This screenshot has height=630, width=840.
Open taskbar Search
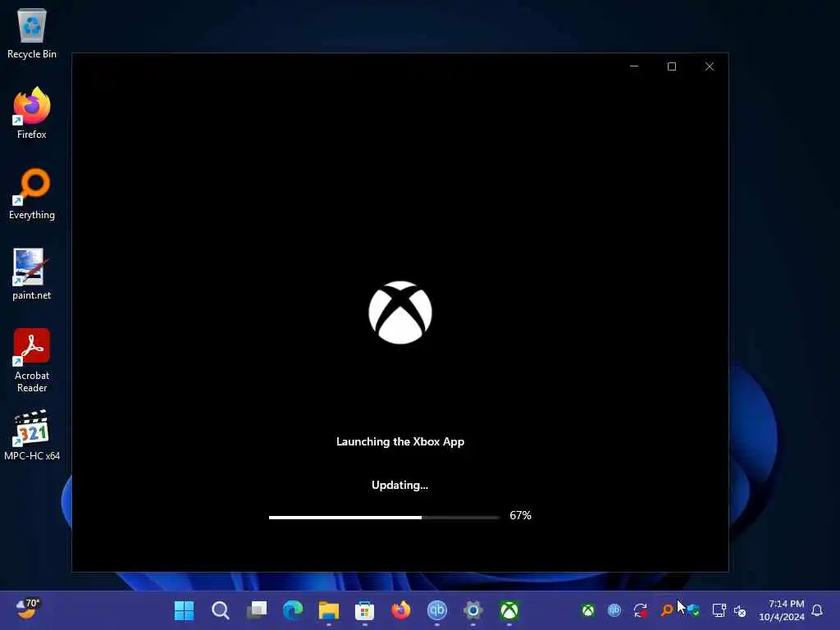click(x=220, y=610)
